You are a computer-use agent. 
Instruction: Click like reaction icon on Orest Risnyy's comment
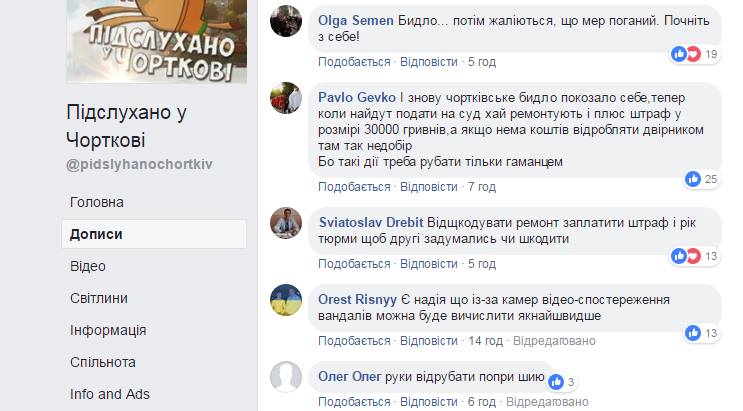tap(693, 333)
